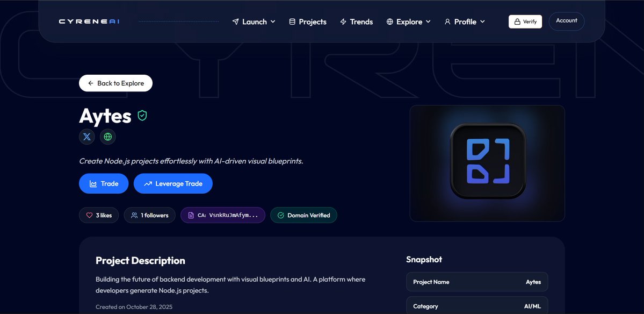Open the Explore menu

(x=409, y=22)
